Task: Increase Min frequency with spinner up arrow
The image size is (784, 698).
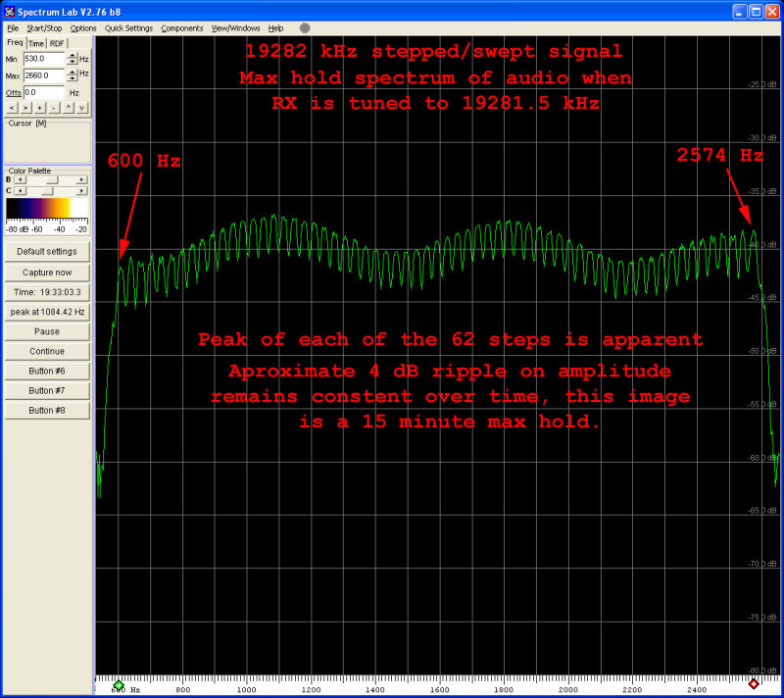Action: click(x=72, y=56)
